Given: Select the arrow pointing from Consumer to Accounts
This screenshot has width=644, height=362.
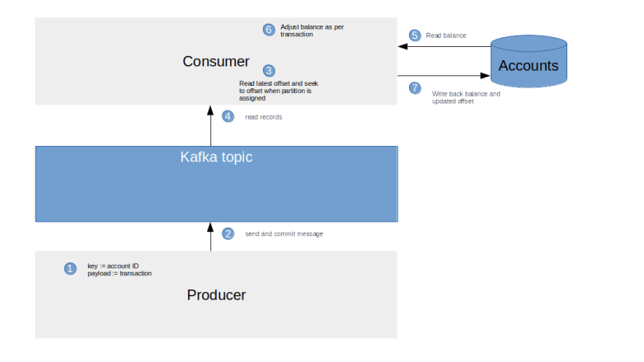Looking at the screenshot, I should [x=444, y=78].
